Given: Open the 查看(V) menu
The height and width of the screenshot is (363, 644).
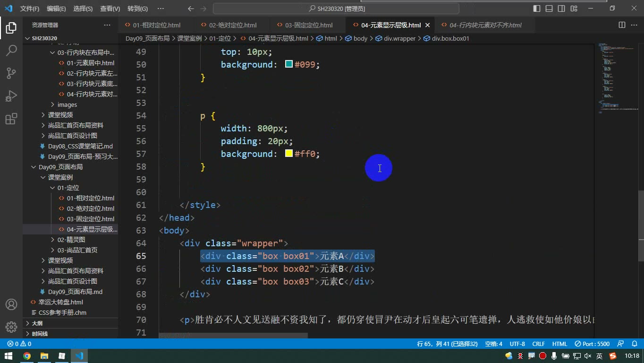Looking at the screenshot, I should 110,9.
